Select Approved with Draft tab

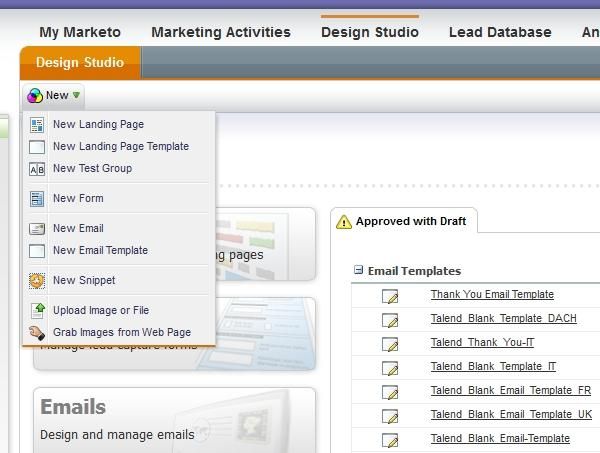pyautogui.click(x=404, y=221)
